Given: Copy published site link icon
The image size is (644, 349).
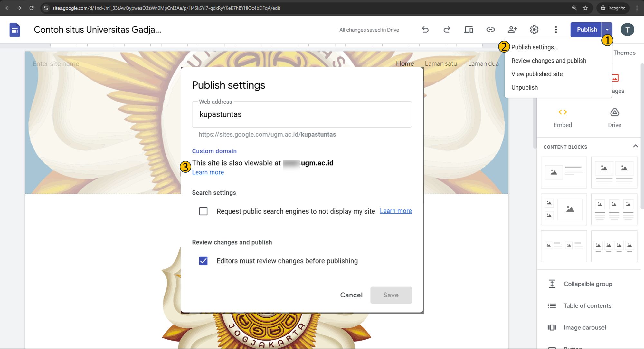Looking at the screenshot, I should [x=490, y=30].
